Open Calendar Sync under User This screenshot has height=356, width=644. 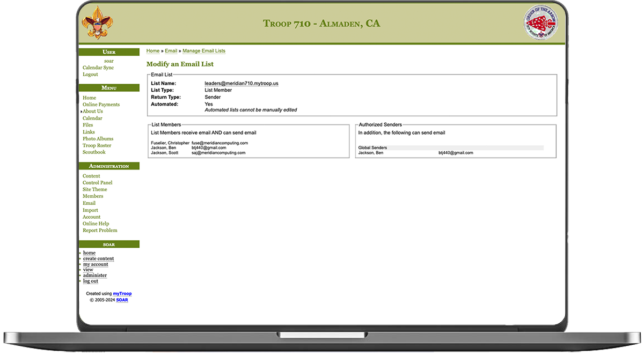(98, 67)
